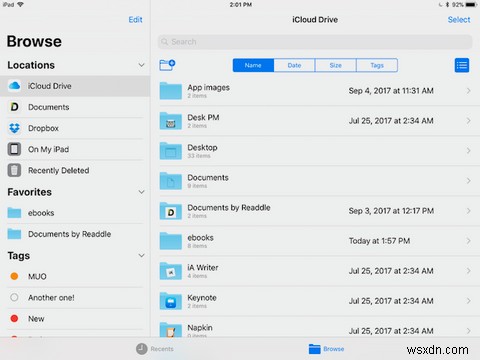Collapse the Locations section

141,65
